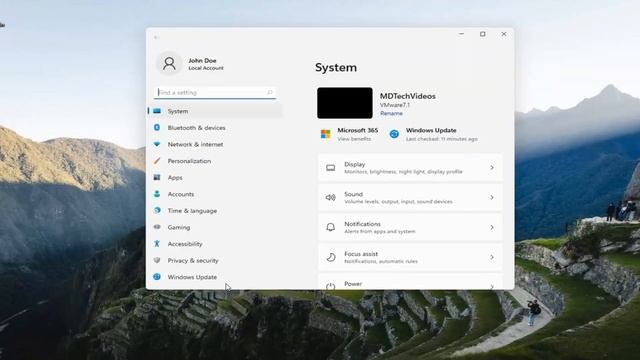Go to Gaming settings

pos(215,227)
